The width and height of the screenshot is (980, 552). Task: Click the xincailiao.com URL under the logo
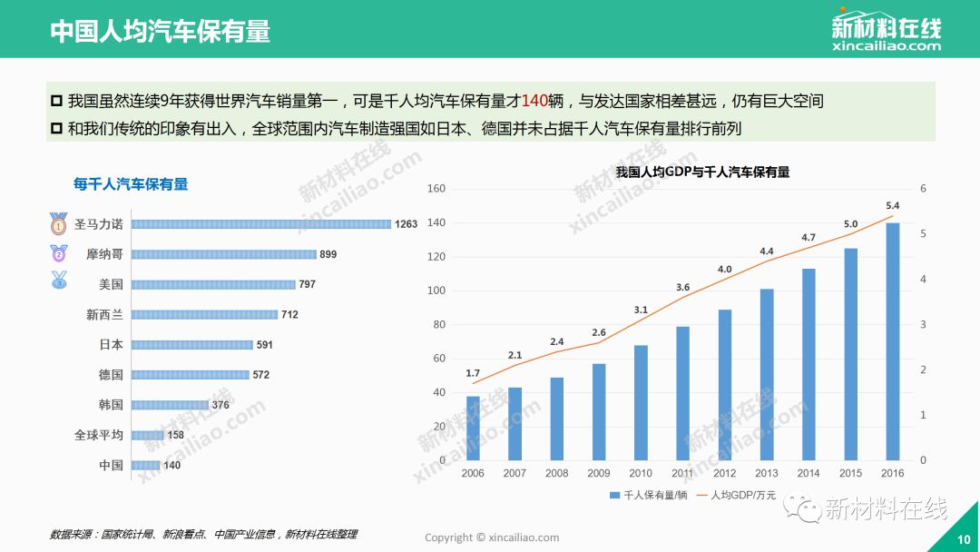(886, 45)
